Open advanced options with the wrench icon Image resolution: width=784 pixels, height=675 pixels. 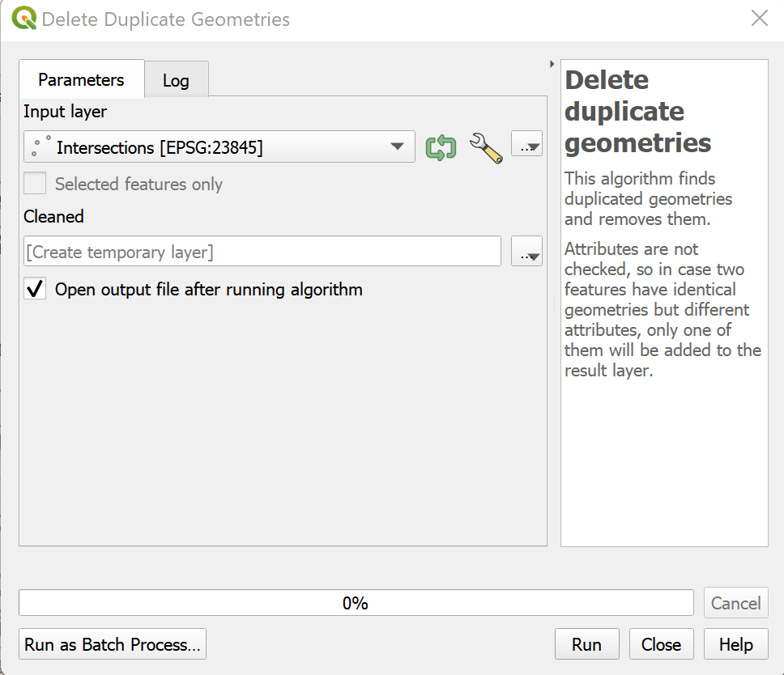pos(486,147)
